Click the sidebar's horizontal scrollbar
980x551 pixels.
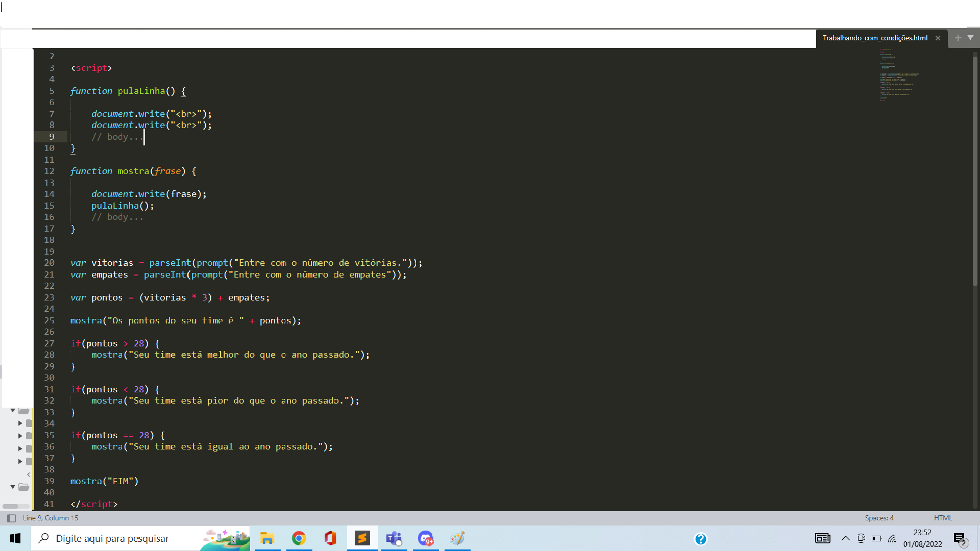click(10, 506)
